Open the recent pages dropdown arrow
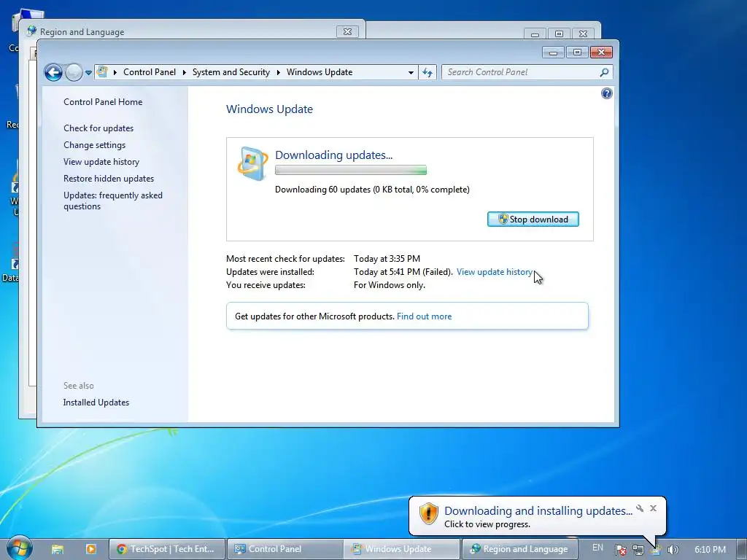747x560 pixels. 88,73
